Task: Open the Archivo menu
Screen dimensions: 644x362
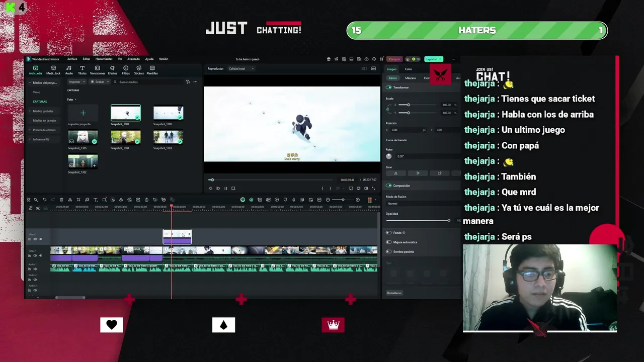Action: coord(72,59)
